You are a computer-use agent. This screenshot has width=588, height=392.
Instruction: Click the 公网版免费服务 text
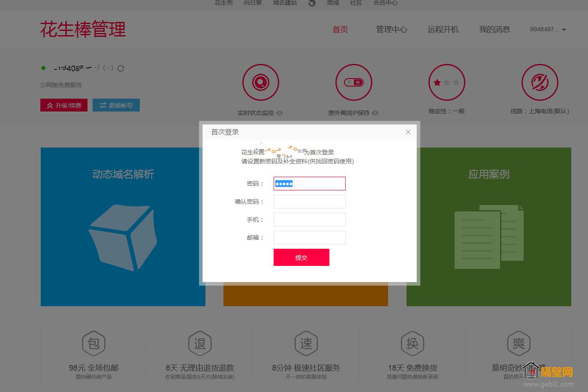tap(61, 85)
